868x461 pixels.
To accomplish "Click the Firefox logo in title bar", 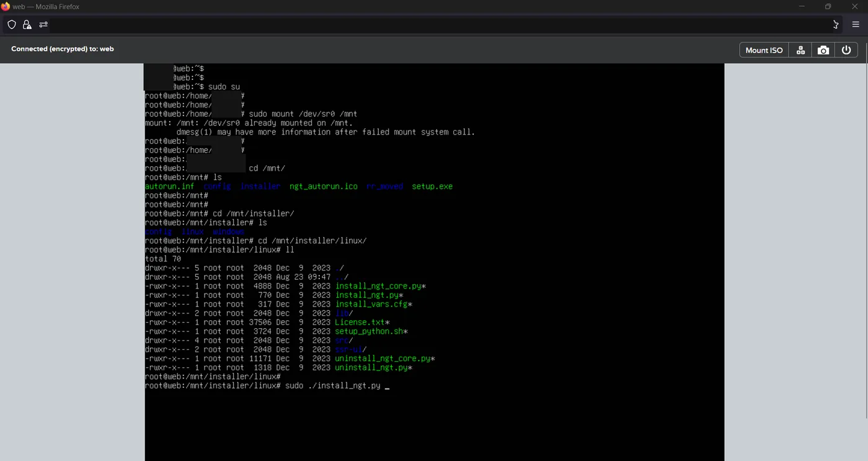I will (6, 6).
